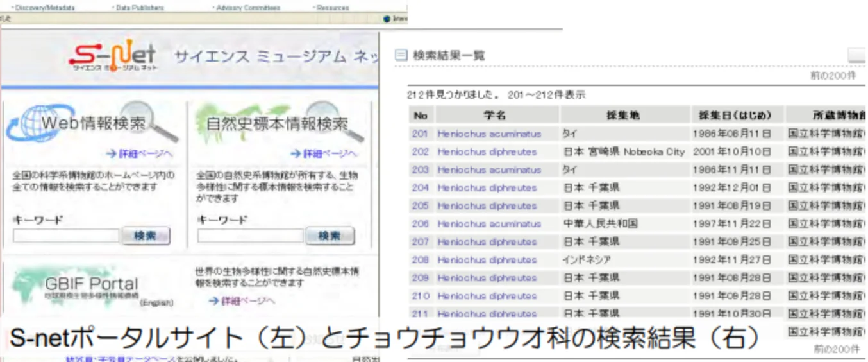Click 検索 button in Web情報検索 section
Image resolution: width=868 pixels, height=362 pixels.
(146, 236)
